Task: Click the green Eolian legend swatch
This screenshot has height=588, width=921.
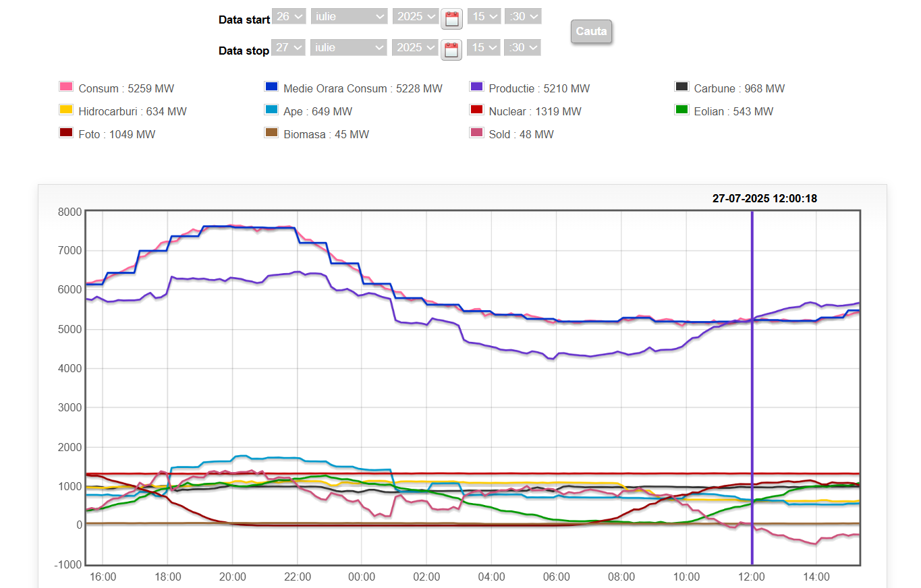Action: tap(681, 110)
